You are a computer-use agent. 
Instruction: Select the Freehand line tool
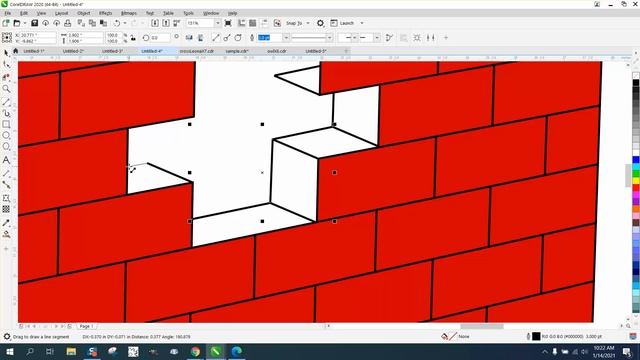click(x=6, y=102)
